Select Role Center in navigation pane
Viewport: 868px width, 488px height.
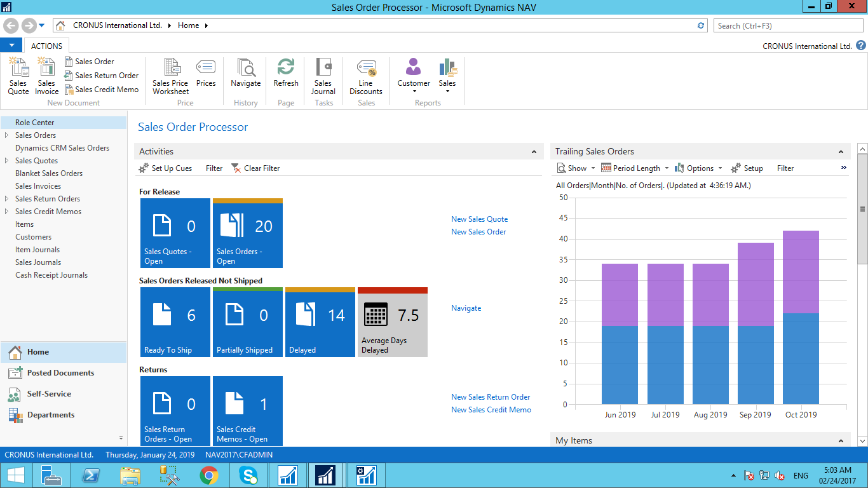click(x=64, y=123)
